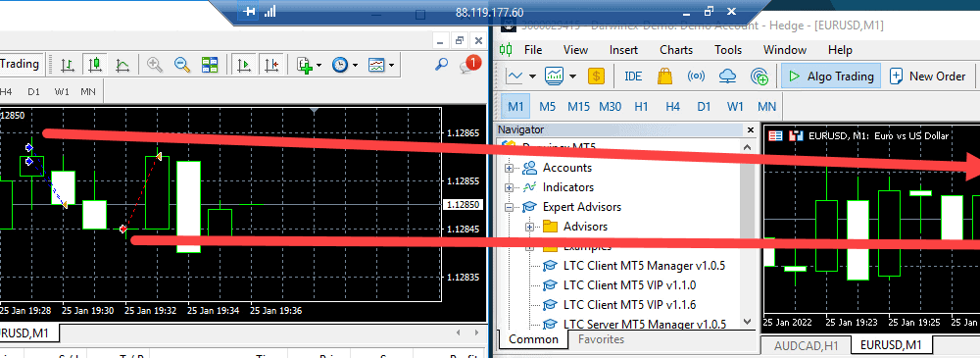Open the IDE MetaEditor button
Image resolution: width=980 pixels, height=358 pixels.
(x=633, y=77)
